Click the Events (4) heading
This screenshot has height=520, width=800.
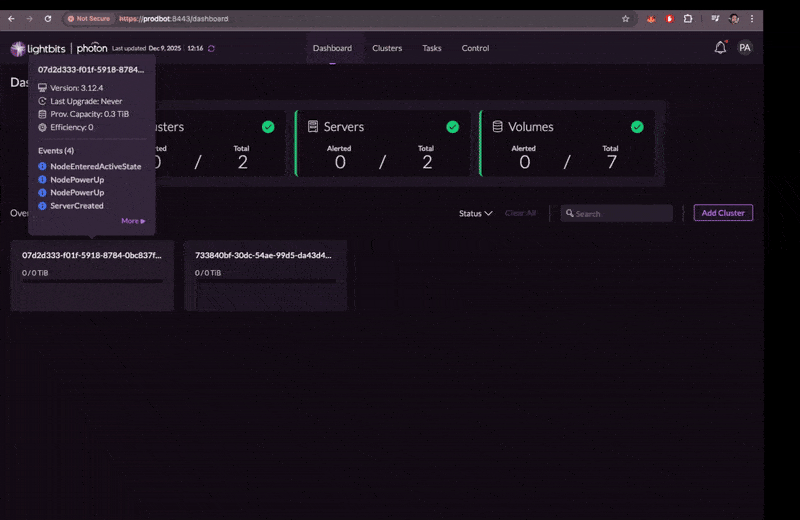[x=56, y=151]
